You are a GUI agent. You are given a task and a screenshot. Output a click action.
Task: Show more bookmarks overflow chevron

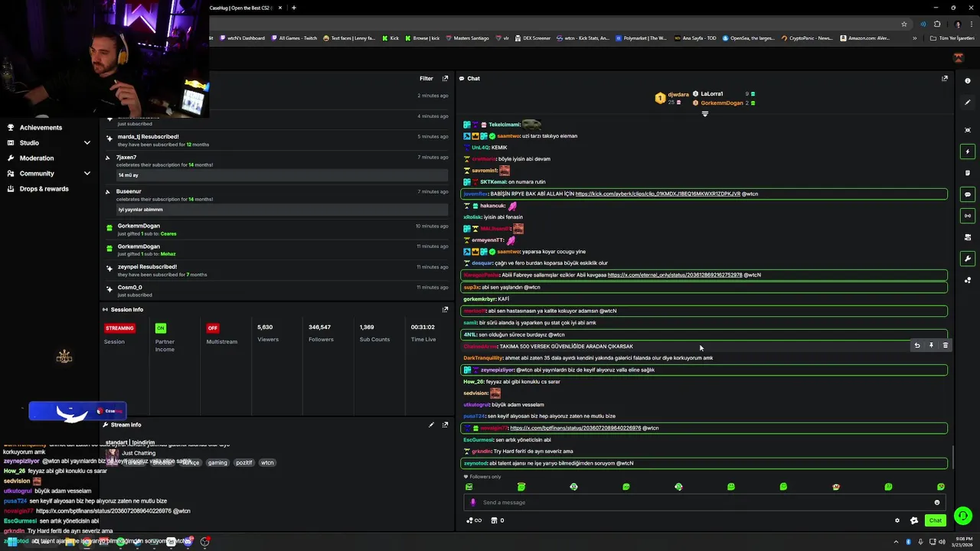914,37
